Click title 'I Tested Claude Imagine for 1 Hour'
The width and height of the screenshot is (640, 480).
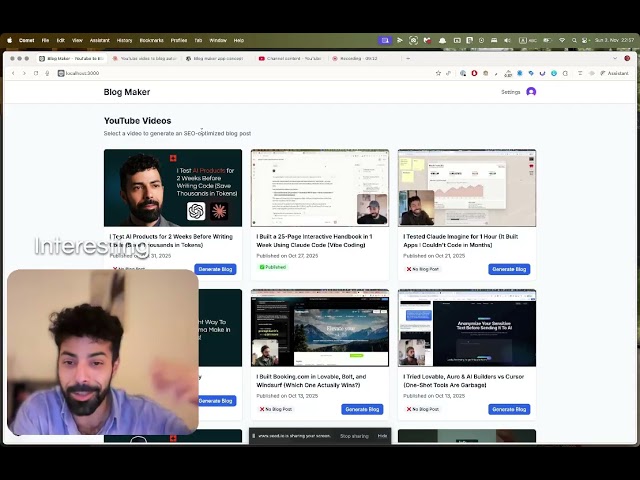click(x=461, y=240)
